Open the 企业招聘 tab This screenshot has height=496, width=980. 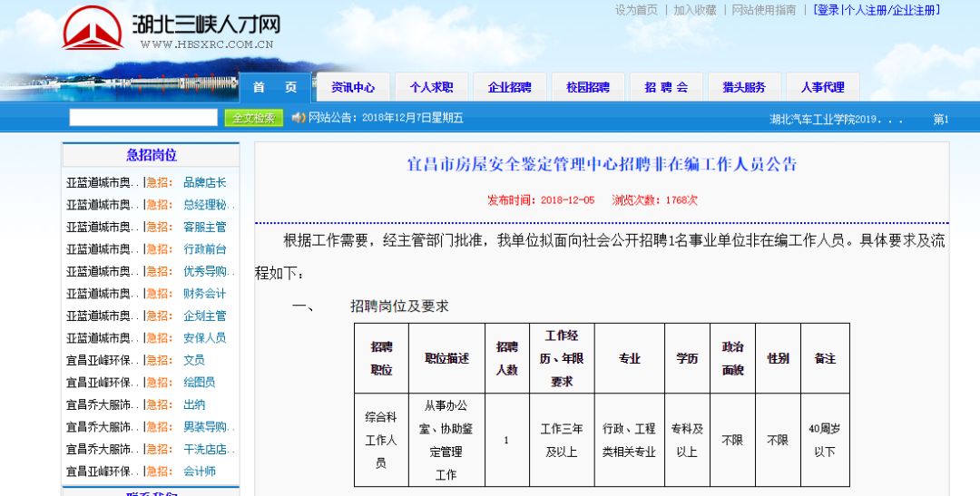click(x=509, y=88)
